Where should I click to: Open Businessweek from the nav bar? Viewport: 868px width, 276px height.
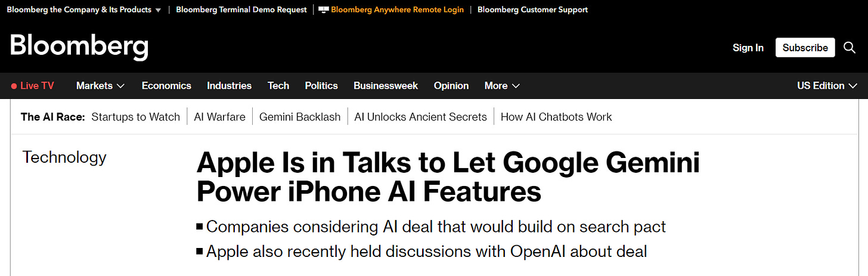[x=386, y=86]
